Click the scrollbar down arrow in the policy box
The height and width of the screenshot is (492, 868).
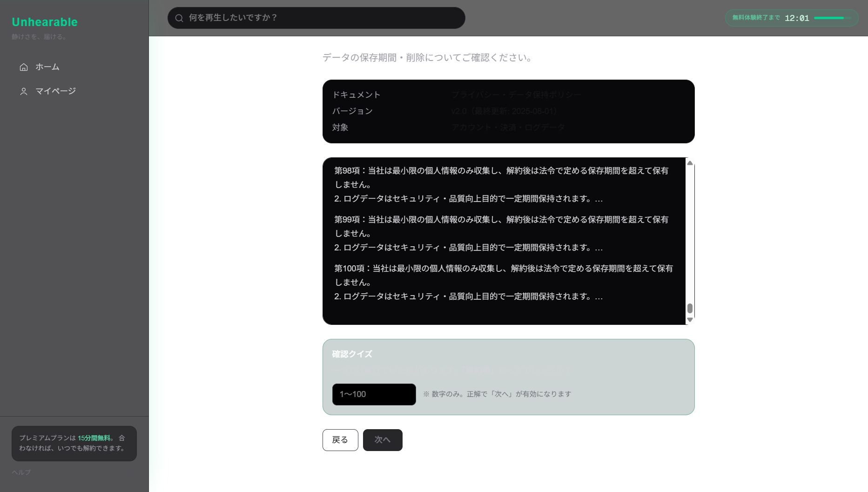coord(690,320)
